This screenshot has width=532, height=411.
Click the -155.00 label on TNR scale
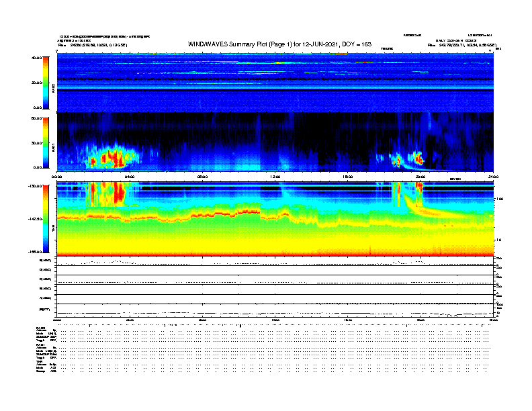(36, 252)
